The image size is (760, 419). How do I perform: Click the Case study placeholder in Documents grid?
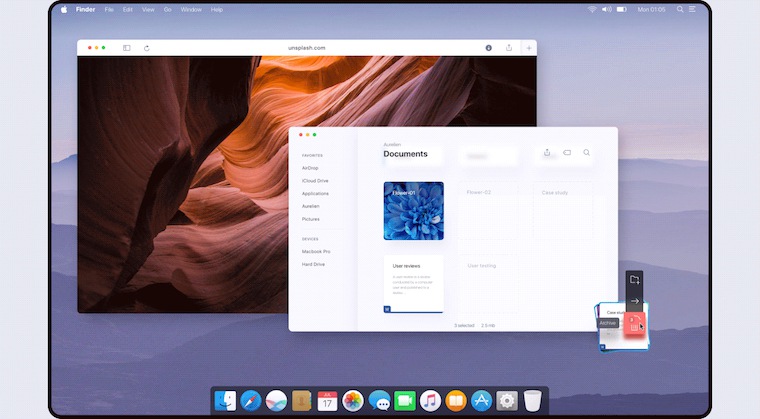[562, 211]
